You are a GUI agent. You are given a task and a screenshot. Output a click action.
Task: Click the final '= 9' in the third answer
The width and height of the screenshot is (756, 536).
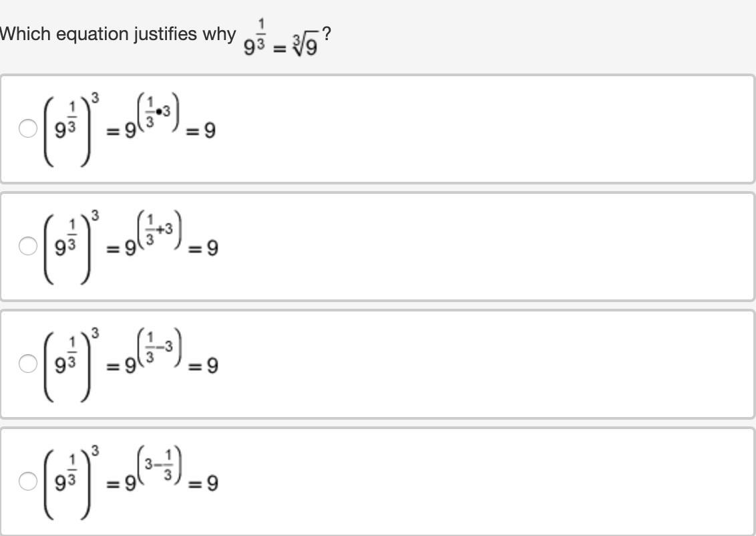[x=204, y=366]
